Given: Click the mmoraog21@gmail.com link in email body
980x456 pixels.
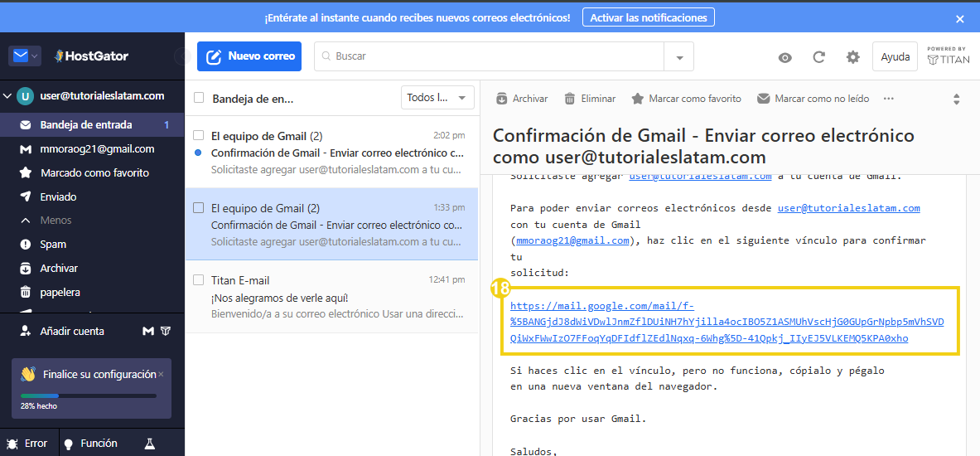Looking at the screenshot, I should click(x=572, y=240).
